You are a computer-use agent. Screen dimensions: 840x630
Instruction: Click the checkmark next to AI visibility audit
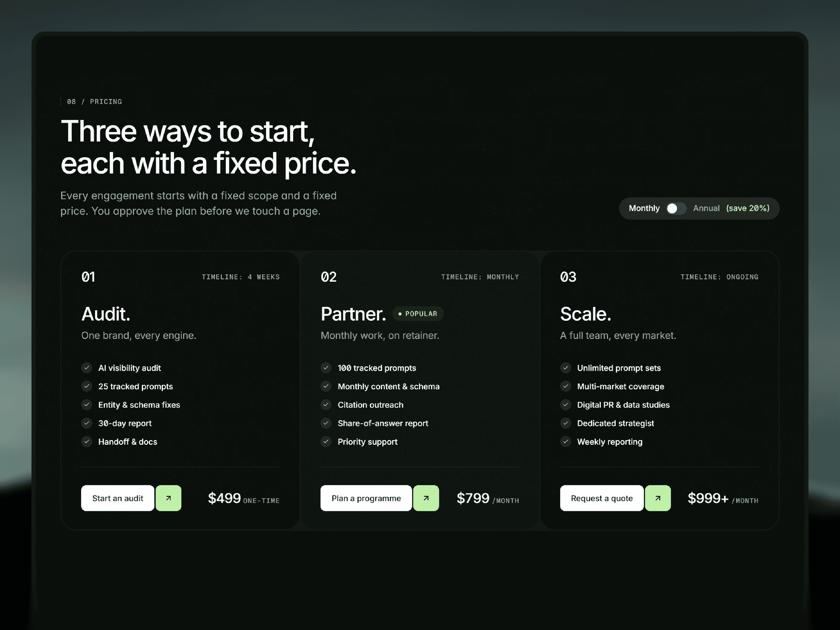(87, 367)
